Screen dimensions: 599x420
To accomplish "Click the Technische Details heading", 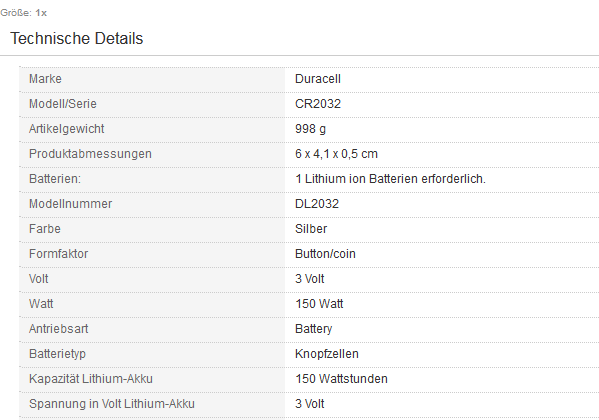I will click(76, 39).
